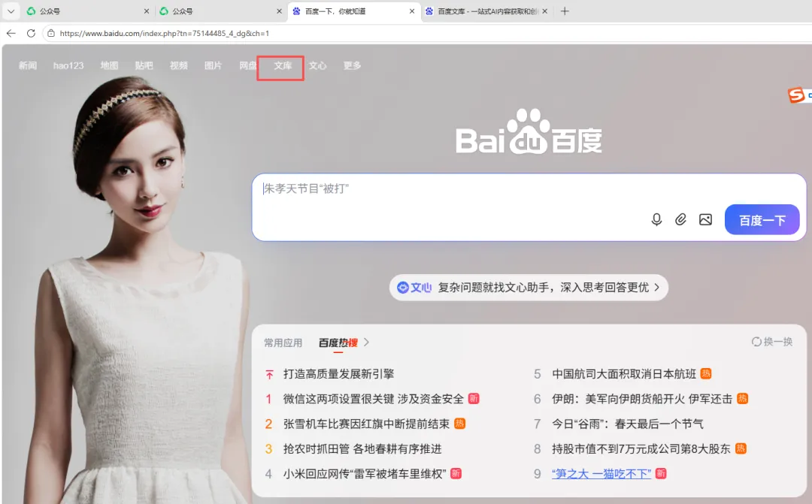
Task: Open headline 抢农时抓田管 各地春耕有序推进
Action: 362,448
